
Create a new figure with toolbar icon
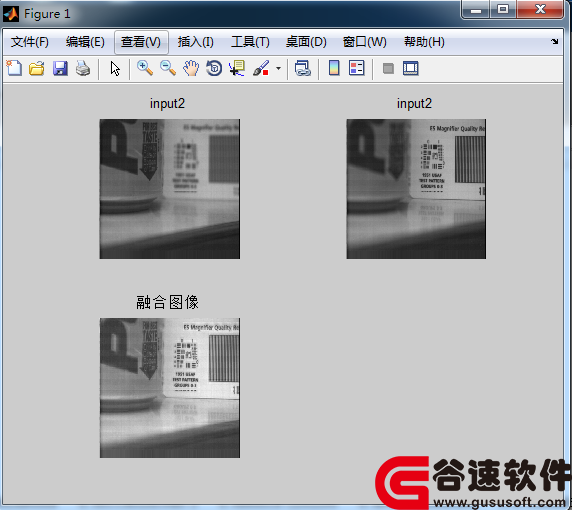point(14,68)
